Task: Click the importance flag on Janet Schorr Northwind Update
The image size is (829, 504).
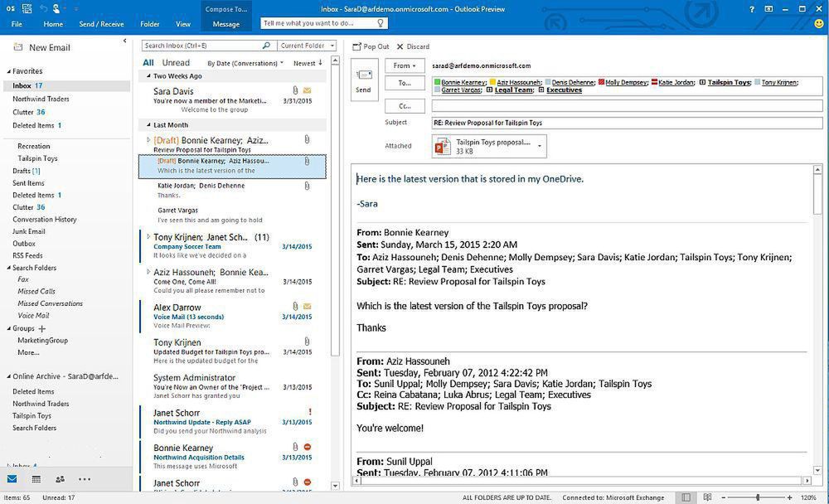Action: coord(310,411)
